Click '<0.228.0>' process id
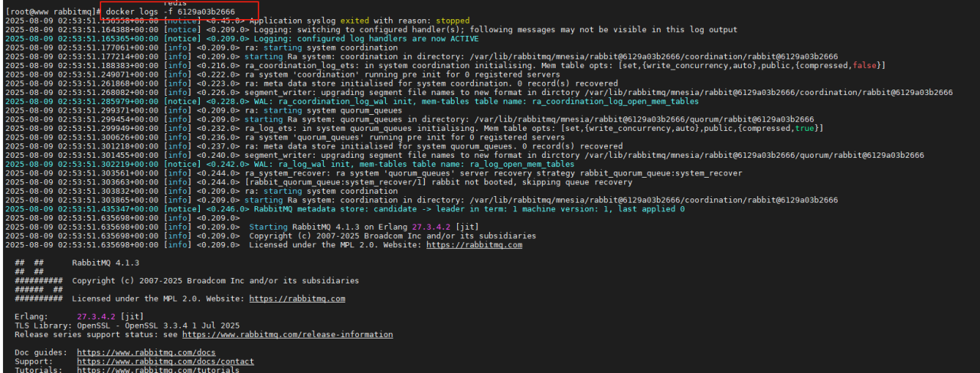The image size is (980, 373). click(x=227, y=101)
